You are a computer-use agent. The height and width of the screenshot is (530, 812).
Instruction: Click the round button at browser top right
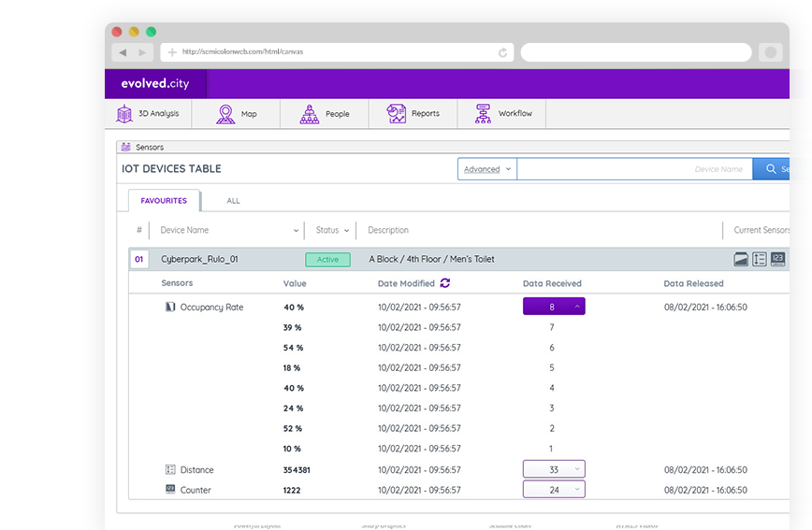pos(771,52)
